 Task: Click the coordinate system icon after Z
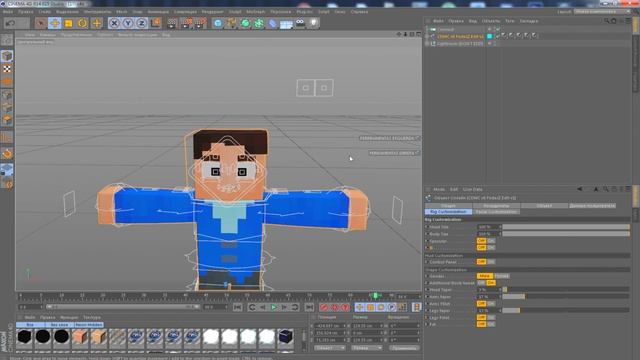pyautogui.click(x=156, y=23)
